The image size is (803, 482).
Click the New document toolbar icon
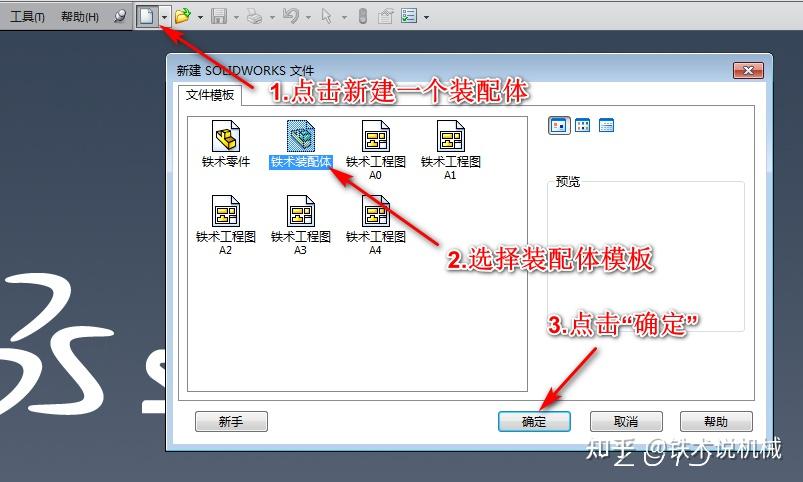click(146, 16)
